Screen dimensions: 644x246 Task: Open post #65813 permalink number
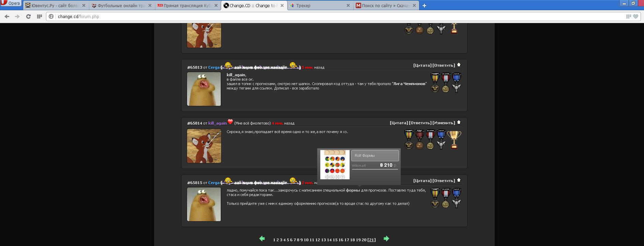[195, 67]
